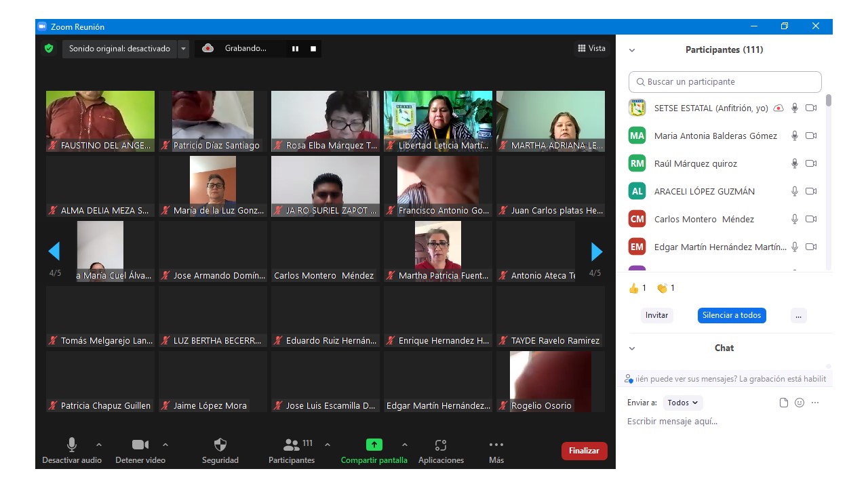Image resolution: width=868 pixels, height=488 pixels.
Task: Click camera icon of Carlos Montero Méndez row
Action: pyautogui.click(x=811, y=219)
